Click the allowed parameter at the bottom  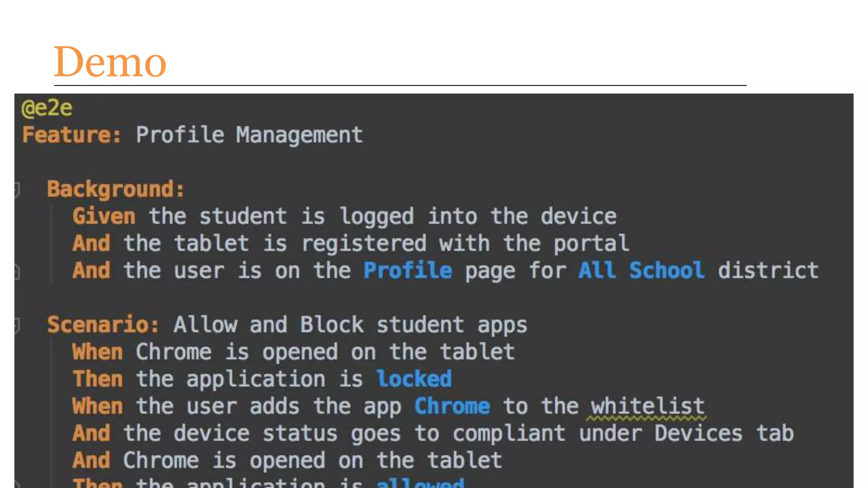pos(420,482)
